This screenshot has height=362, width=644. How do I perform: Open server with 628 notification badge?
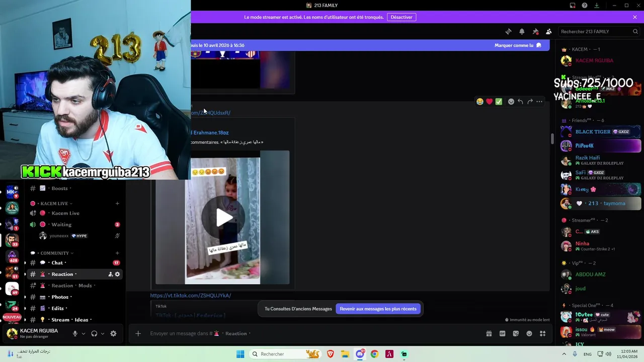[12, 256]
